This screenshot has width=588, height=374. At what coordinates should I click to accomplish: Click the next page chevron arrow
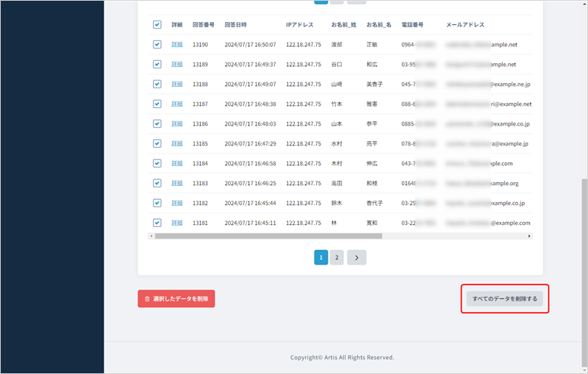[356, 257]
